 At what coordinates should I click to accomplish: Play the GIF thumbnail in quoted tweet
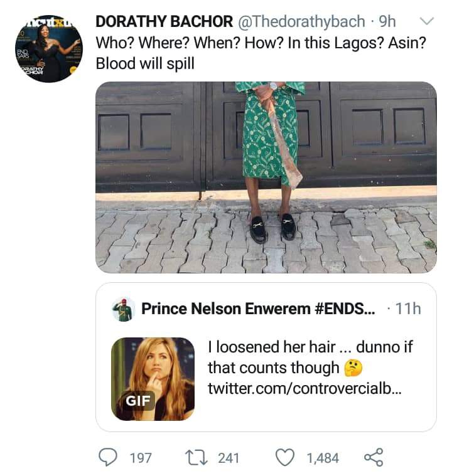[x=153, y=379]
